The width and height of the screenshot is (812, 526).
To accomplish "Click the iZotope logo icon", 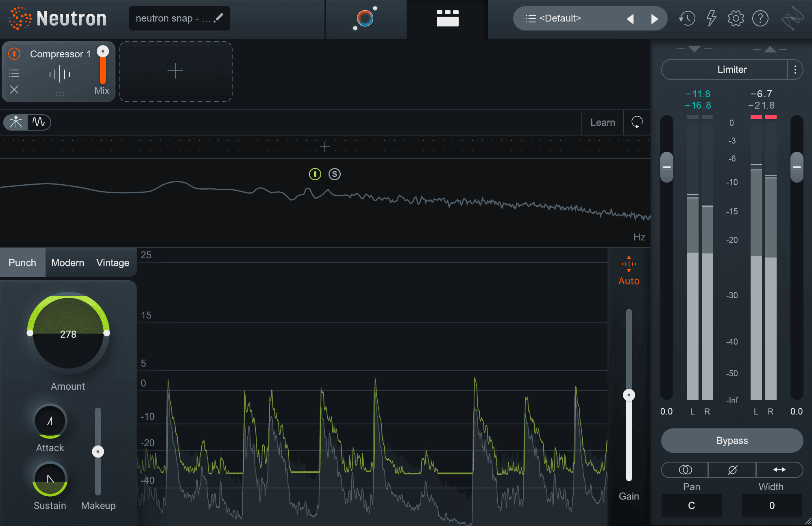I will pyautogui.click(x=792, y=18).
